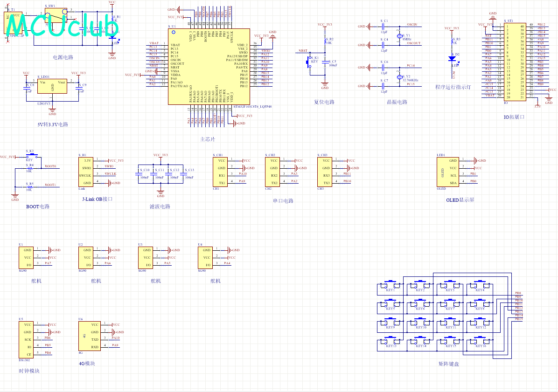
Task: Select the U4 SG90 servo connector
Action: pos(205,258)
